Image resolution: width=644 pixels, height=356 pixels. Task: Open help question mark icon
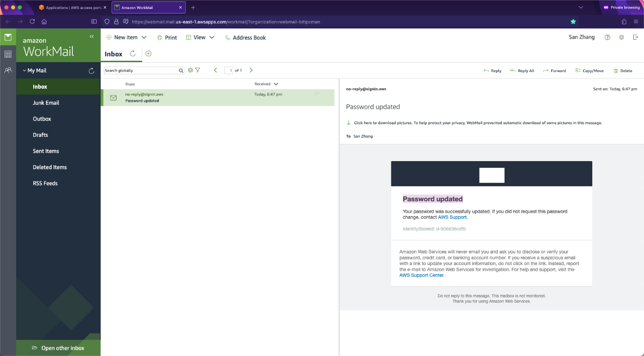coord(608,37)
